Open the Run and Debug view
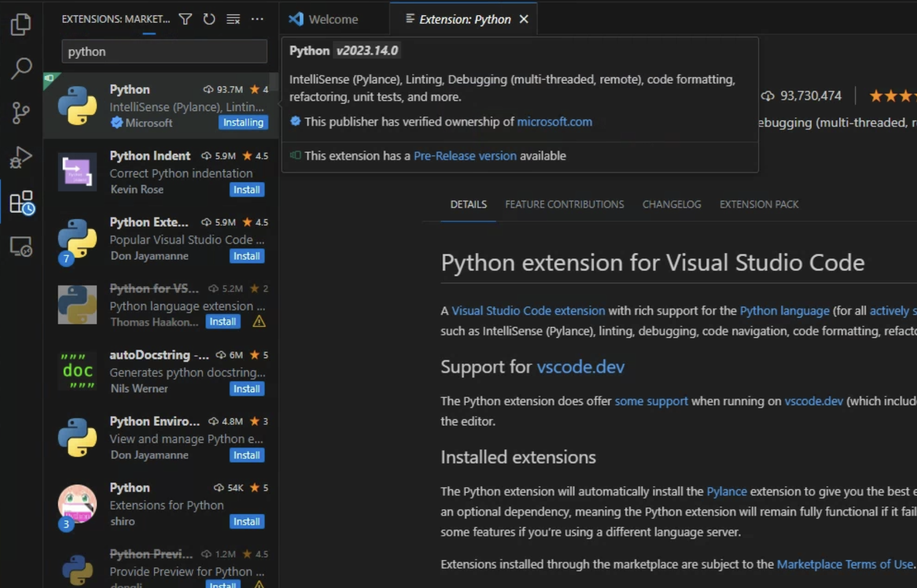 pos(21,157)
